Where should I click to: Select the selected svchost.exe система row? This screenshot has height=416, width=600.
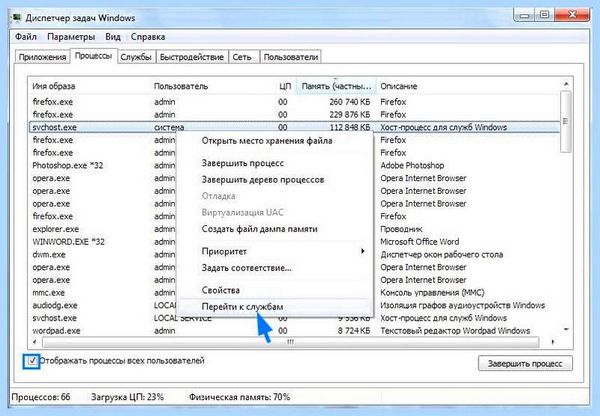[295, 127]
